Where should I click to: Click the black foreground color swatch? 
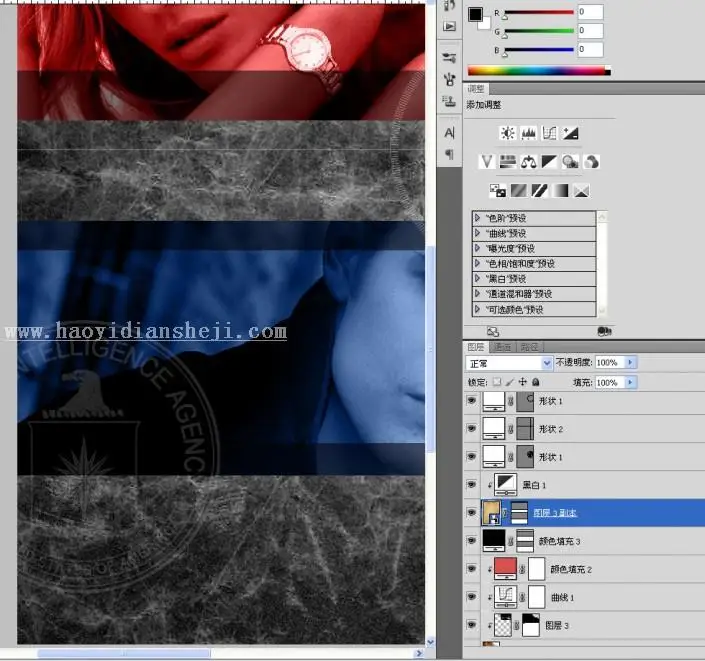[x=475, y=14]
